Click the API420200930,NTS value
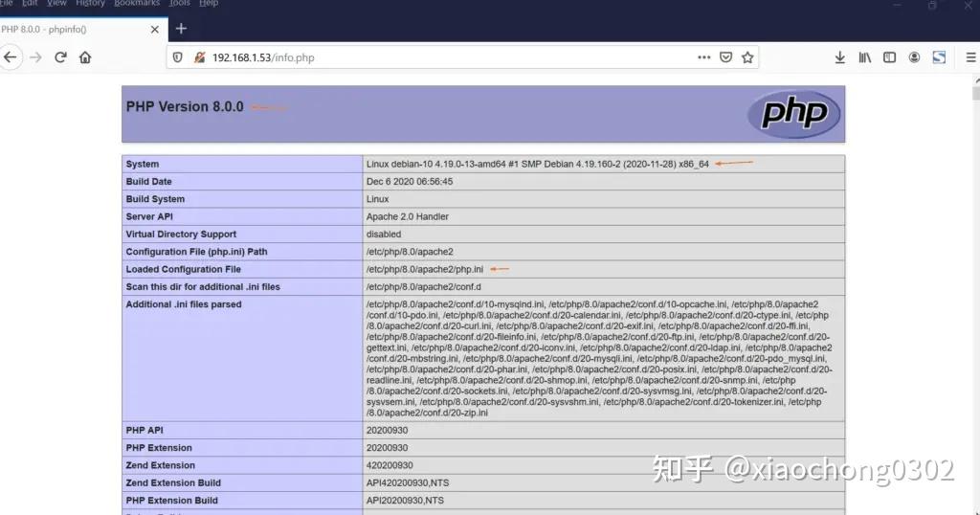The width and height of the screenshot is (980, 515). [408, 482]
